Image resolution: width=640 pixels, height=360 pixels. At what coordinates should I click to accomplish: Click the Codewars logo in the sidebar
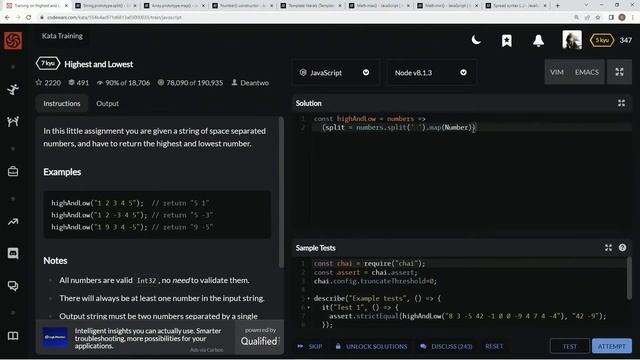tap(13, 40)
